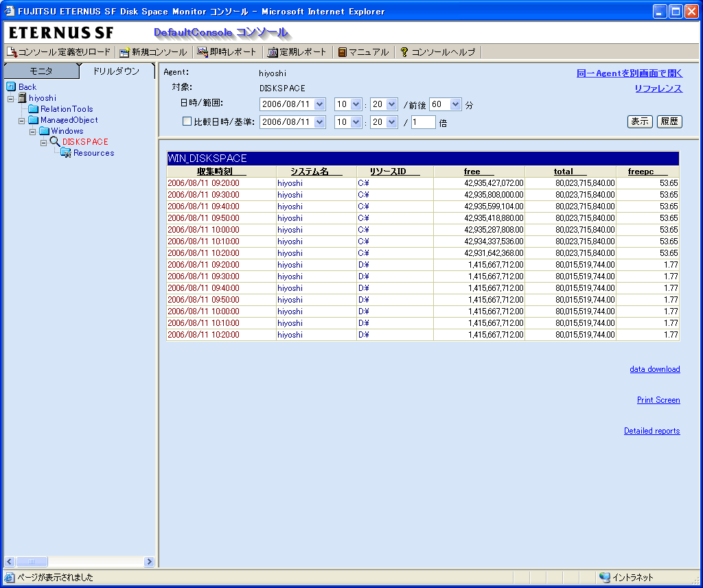Click the Internet Explorer page icon in title bar
703x588 pixels.
coord(10,11)
